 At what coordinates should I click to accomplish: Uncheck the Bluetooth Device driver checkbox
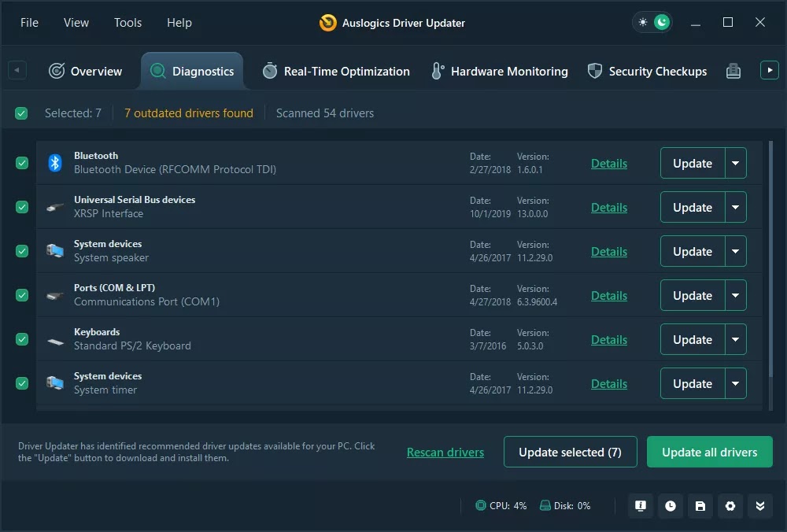coord(20,163)
